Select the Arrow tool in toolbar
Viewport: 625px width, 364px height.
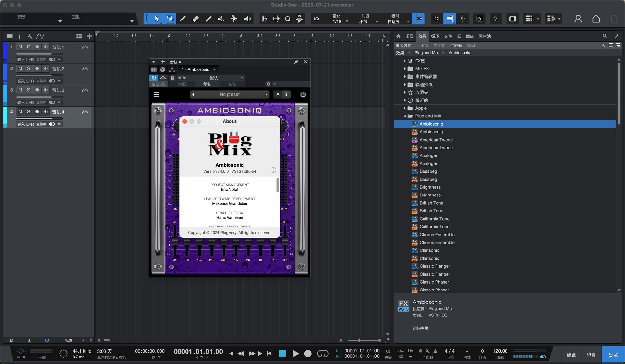pos(157,19)
